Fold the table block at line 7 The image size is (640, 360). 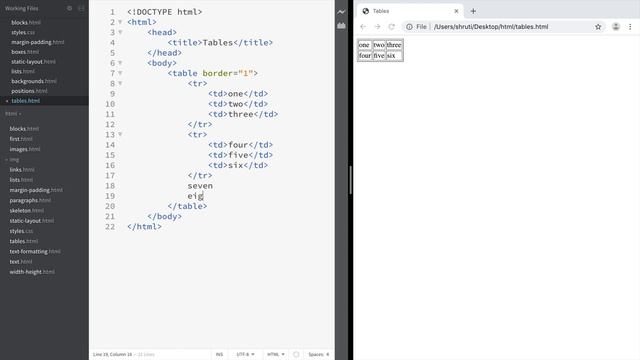click(120, 73)
